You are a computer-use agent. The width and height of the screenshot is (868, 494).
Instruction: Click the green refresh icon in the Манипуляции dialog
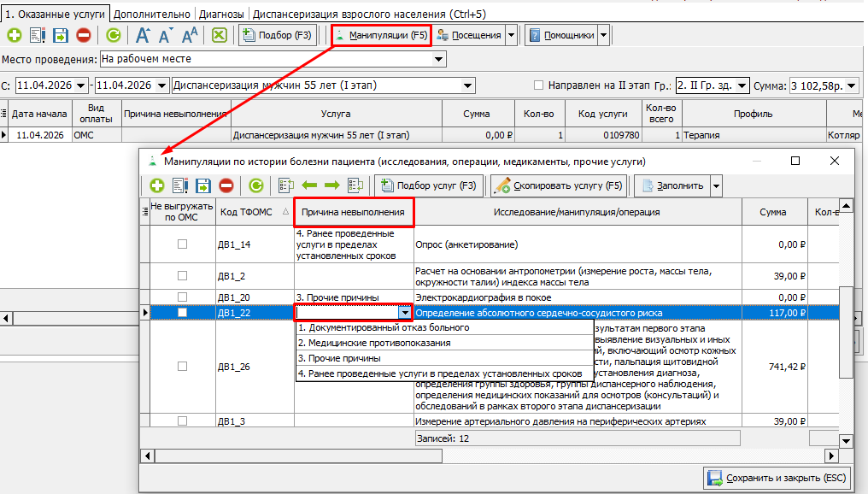point(255,185)
